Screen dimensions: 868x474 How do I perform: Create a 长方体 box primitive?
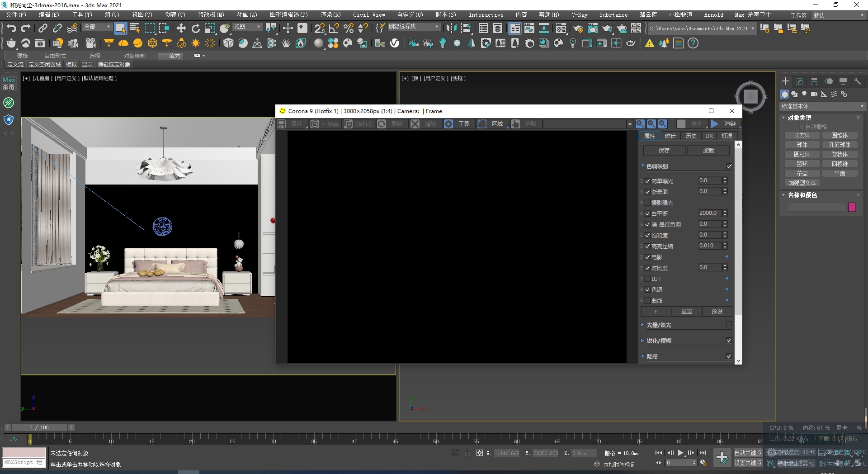pyautogui.click(x=802, y=136)
